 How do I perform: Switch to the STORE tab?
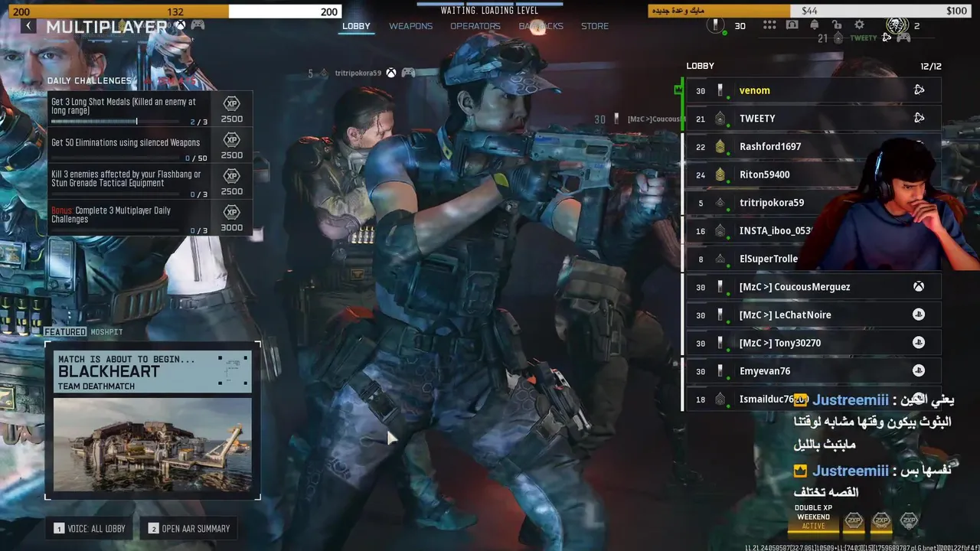595,26
